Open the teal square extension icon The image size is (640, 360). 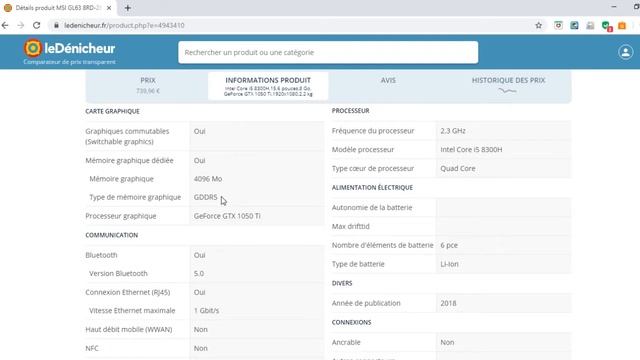pos(574,25)
